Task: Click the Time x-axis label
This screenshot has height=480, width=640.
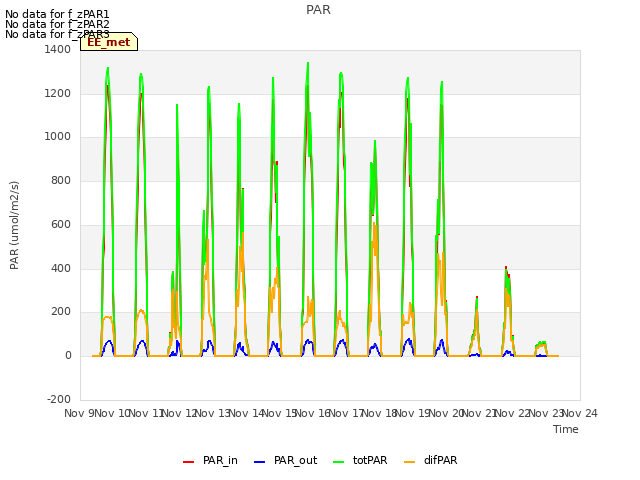Action: pyautogui.click(x=566, y=429)
